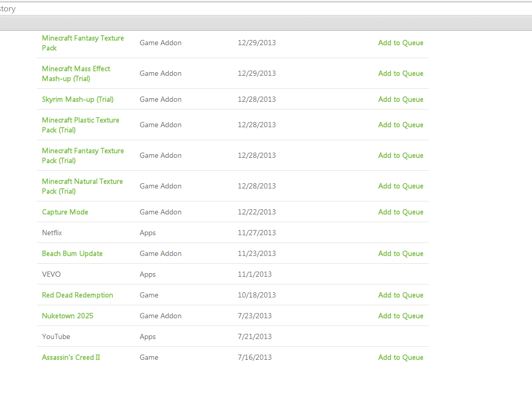Click the 11/23/2013 date for Beach Bum Update
This screenshot has height=393, width=532.
pos(257,253)
